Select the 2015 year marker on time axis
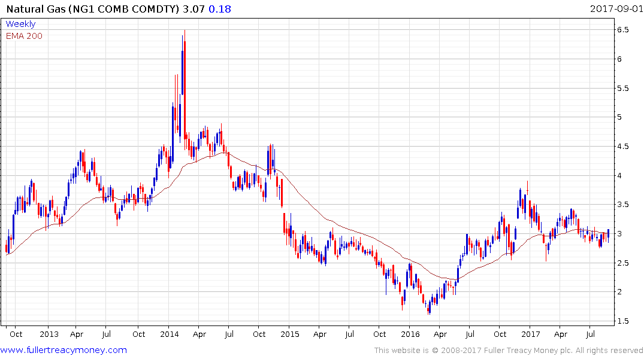This screenshot has height=359, width=644. coord(290,334)
